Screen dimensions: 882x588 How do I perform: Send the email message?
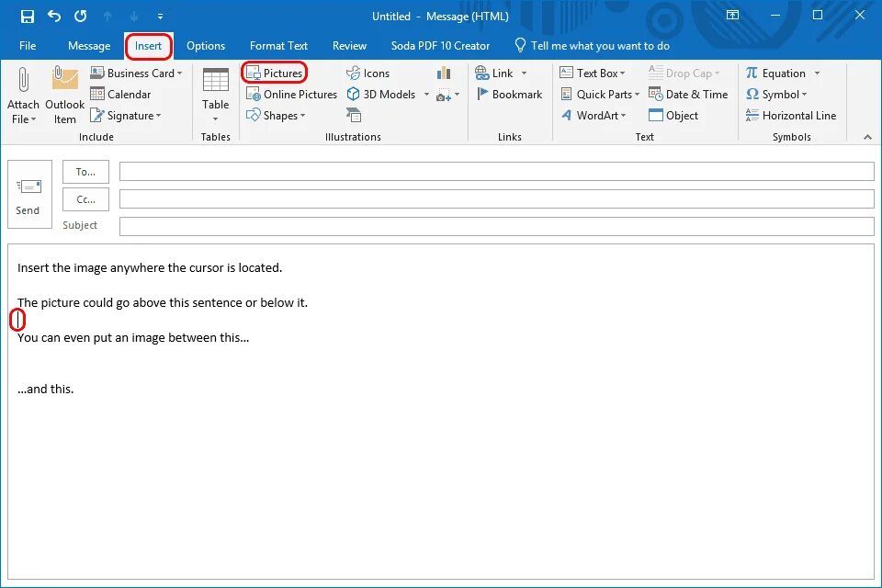coord(29,195)
